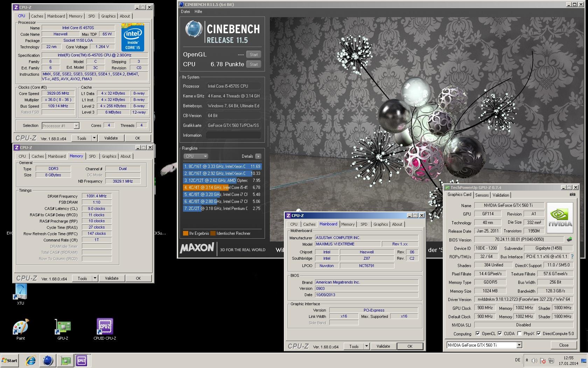Click the Details arrow button in Cinebench ranking
This screenshot has width=588, height=368.
(x=258, y=156)
